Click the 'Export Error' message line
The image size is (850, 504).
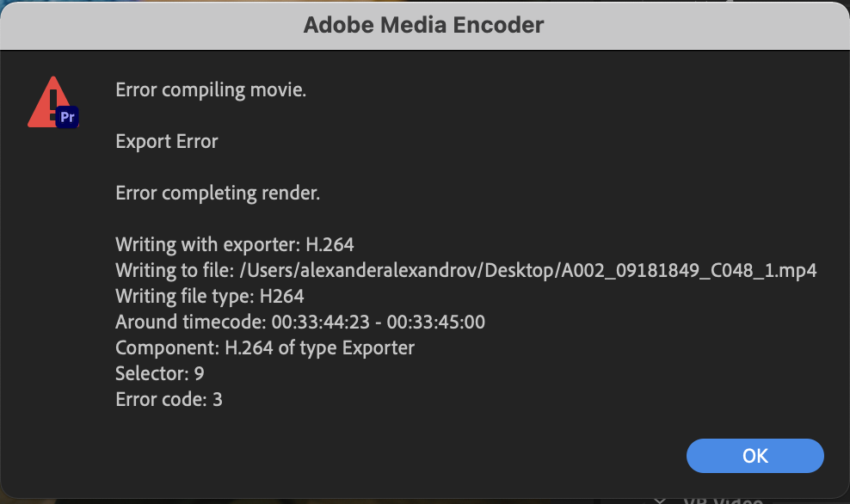(x=167, y=141)
